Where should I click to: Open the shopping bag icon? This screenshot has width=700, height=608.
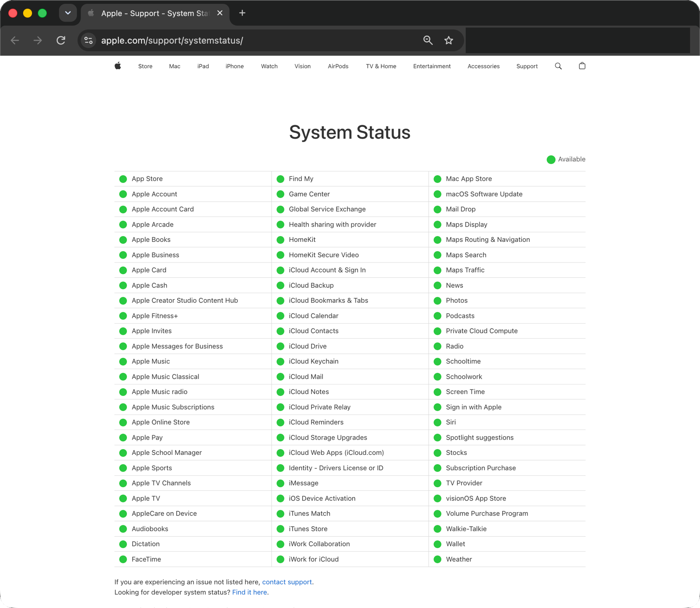click(x=582, y=66)
